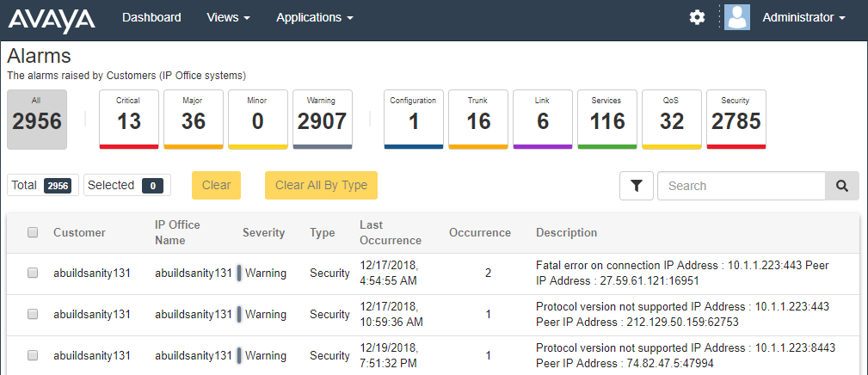Select the Trunk alarms tile

pos(478,120)
